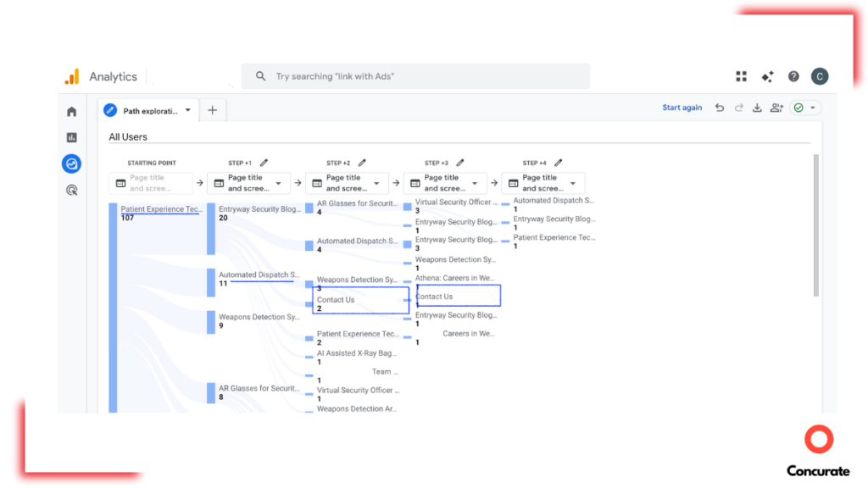Open the Advertising section from the sidebar
The width and height of the screenshot is (868, 488).
click(x=71, y=190)
